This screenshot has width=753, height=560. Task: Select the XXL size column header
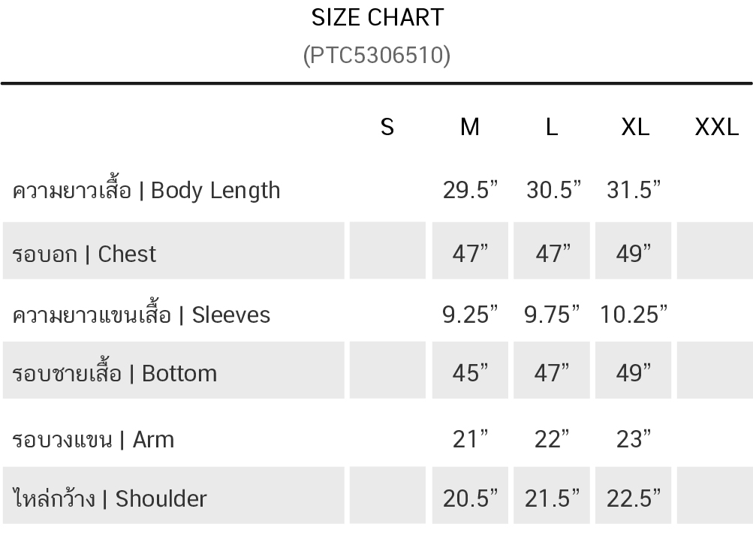[717, 127]
